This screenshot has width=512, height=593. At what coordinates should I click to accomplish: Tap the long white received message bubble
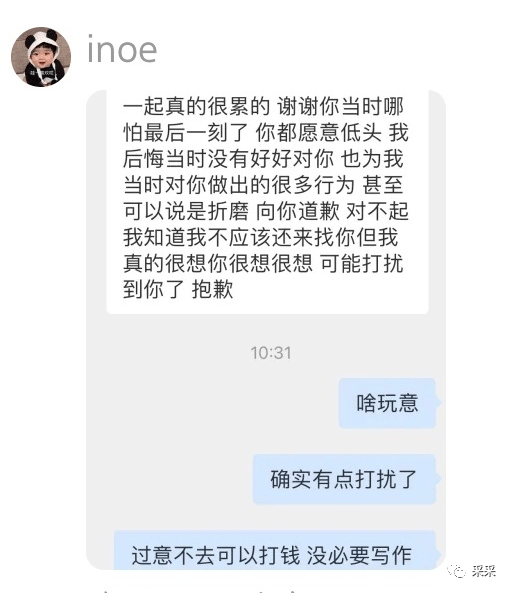tap(267, 202)
